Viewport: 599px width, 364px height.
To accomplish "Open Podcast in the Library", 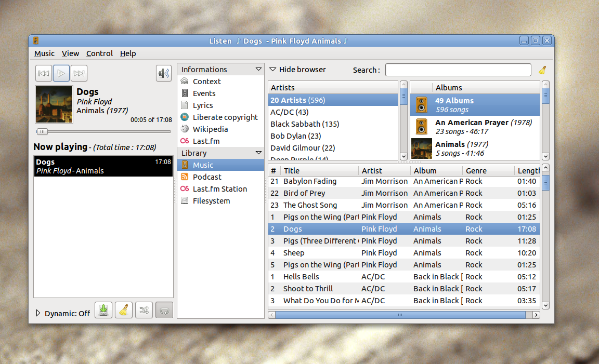I will click(220, 177).
